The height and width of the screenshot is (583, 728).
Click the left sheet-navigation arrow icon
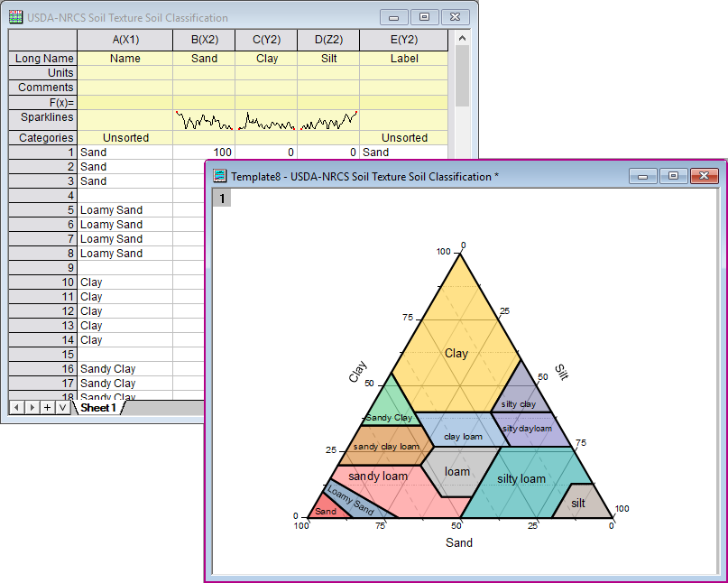click(x=14, y=408)
